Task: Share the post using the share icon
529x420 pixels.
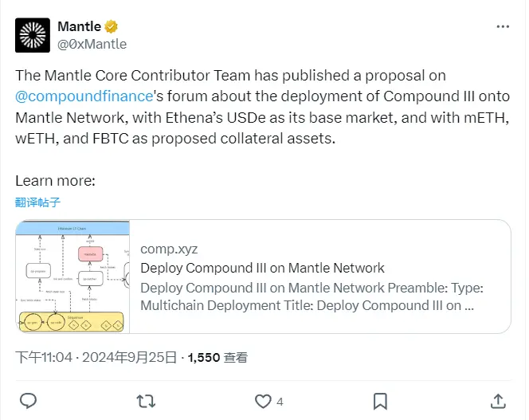Action: [x=497, y=400]
